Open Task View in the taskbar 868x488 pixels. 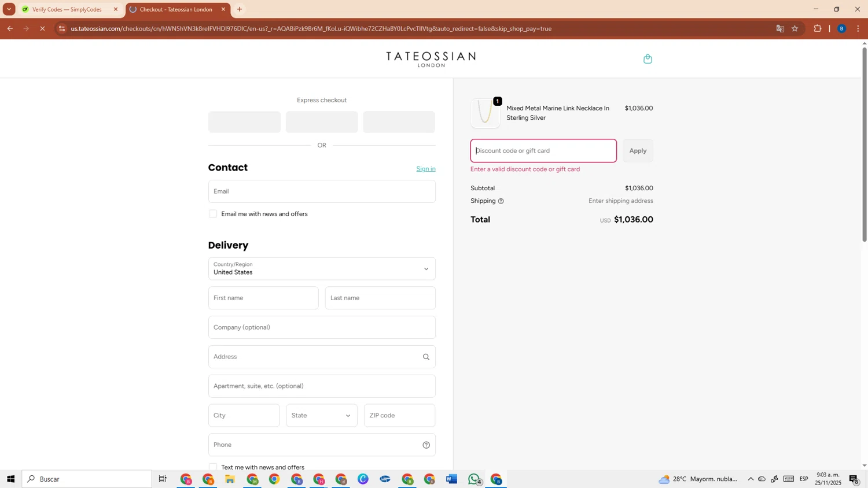[163, 479]
